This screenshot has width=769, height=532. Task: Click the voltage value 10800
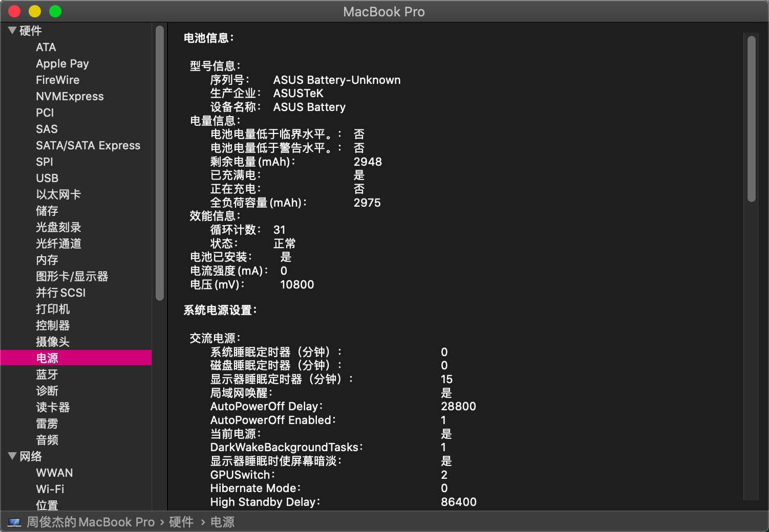click(x=297, y=284)
